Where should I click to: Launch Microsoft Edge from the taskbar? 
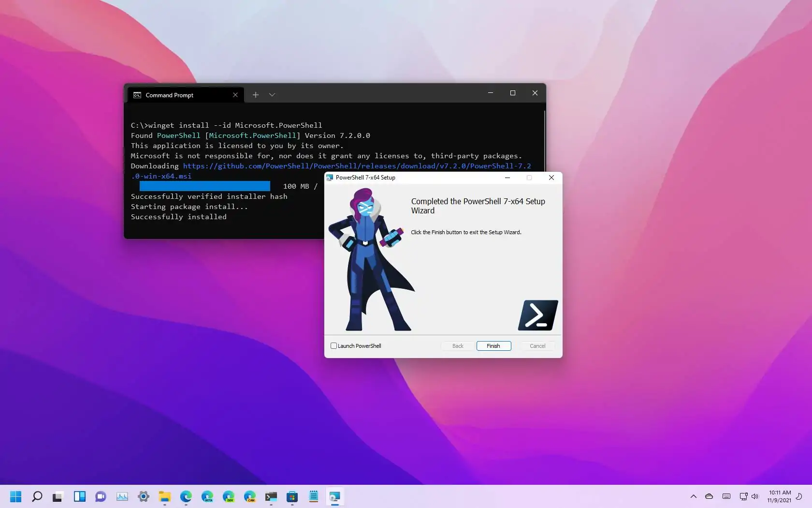[x=186, y=497]
